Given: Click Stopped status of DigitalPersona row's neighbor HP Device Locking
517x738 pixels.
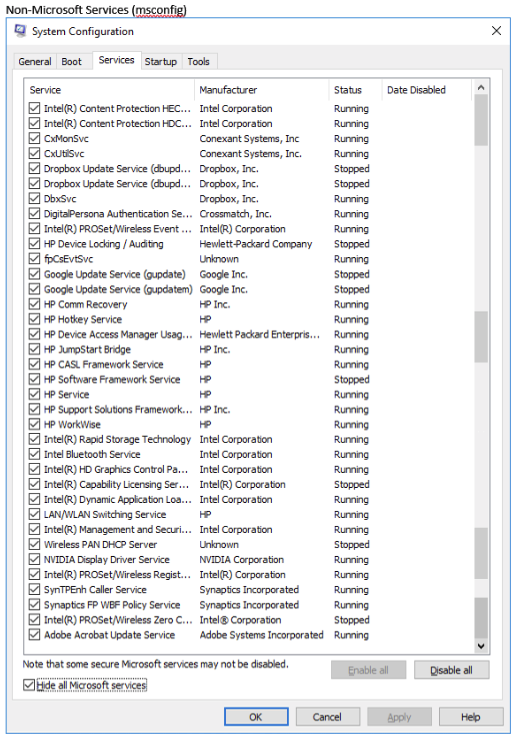Looking at the screenshot, I should [x=352, y=244].
